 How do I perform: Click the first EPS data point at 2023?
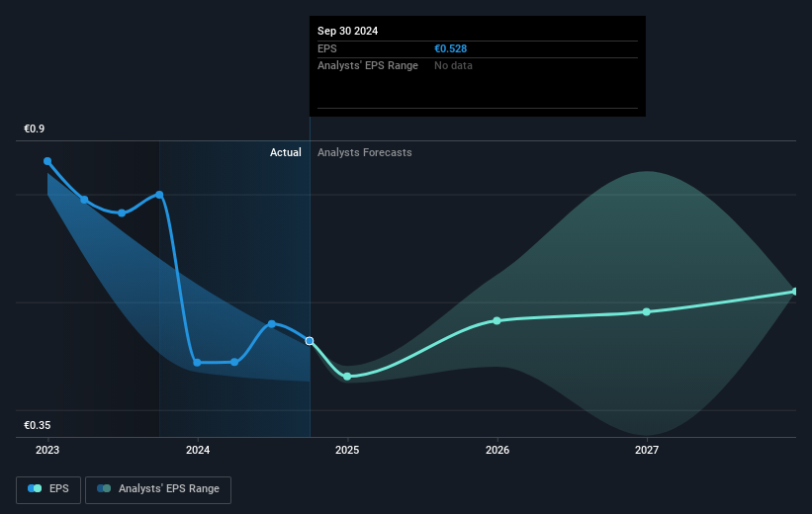coord(47,161)
